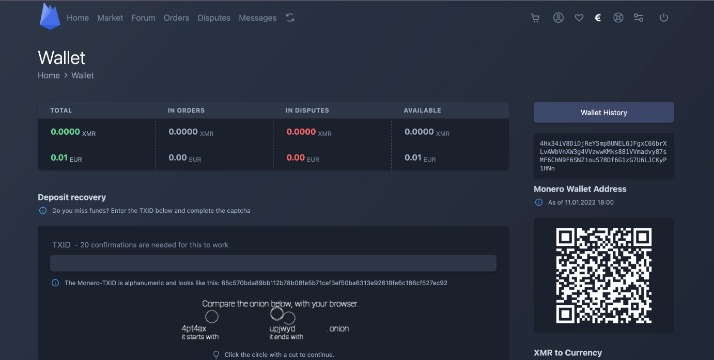Click the wallet QR code
Viewport: 714px width, 360px height.
point(603,275)
